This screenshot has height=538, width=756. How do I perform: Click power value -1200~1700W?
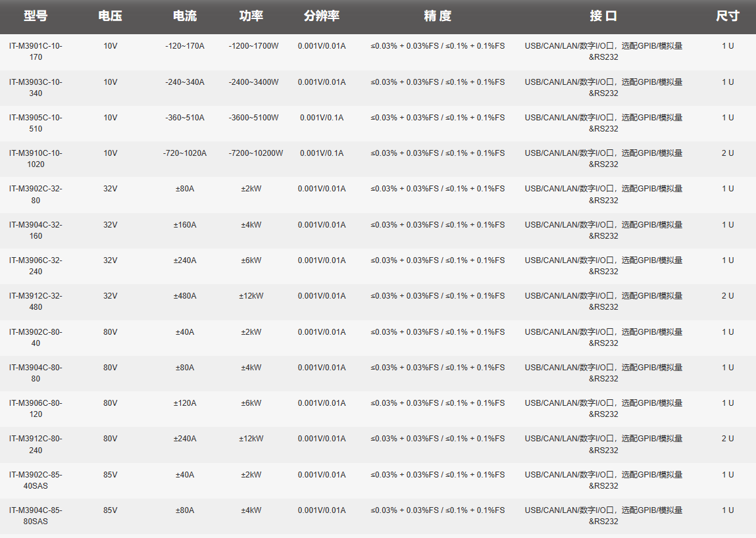253,46
